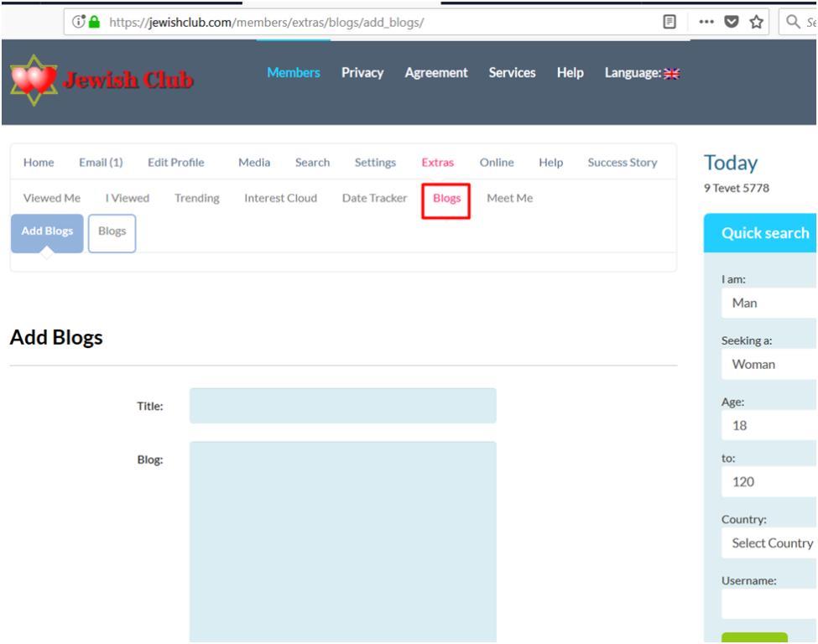Viewport: 818px width, 644px height.
Task: Open the 'Seeking a' Woman dropdown
Action: pos(769,364)
